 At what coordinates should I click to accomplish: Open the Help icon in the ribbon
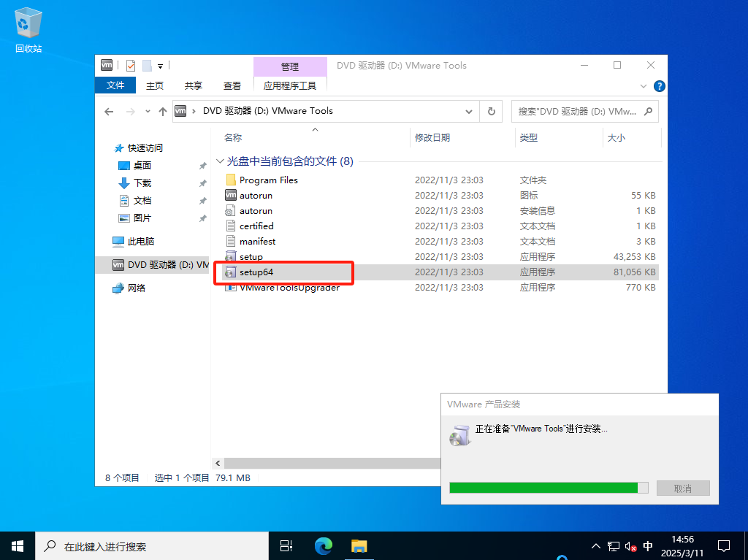[x=660, y=86]
